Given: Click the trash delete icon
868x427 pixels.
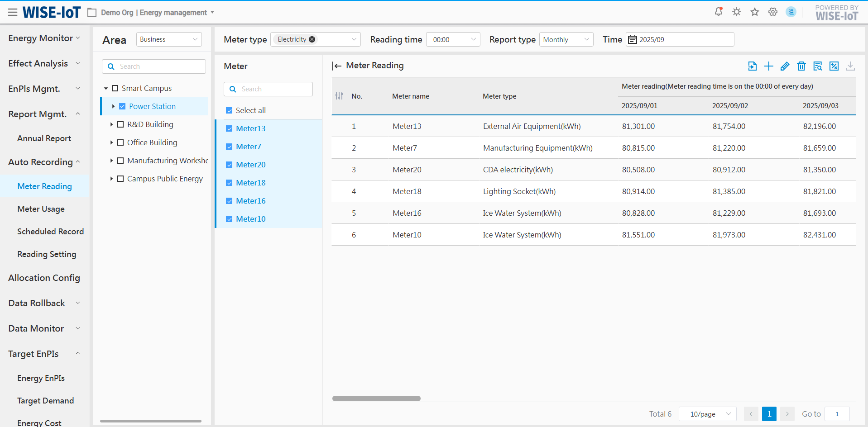Looking at the screenshot, I should pos(801,66).
